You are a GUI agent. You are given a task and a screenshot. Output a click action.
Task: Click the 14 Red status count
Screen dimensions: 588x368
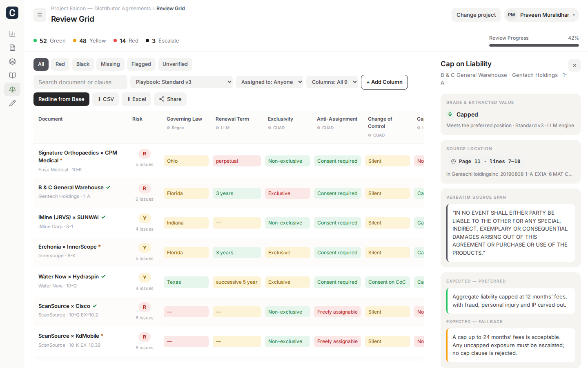point(126,41)
